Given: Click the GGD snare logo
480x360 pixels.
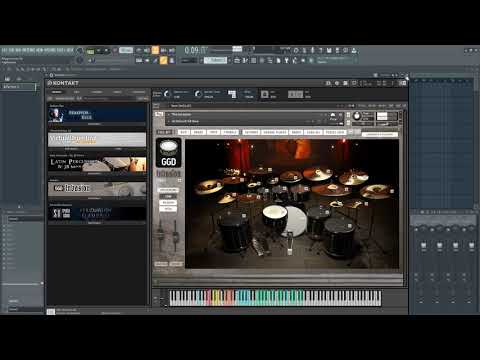Looking at the screenshot, I should pyautogui.click(x=169, y=153).
